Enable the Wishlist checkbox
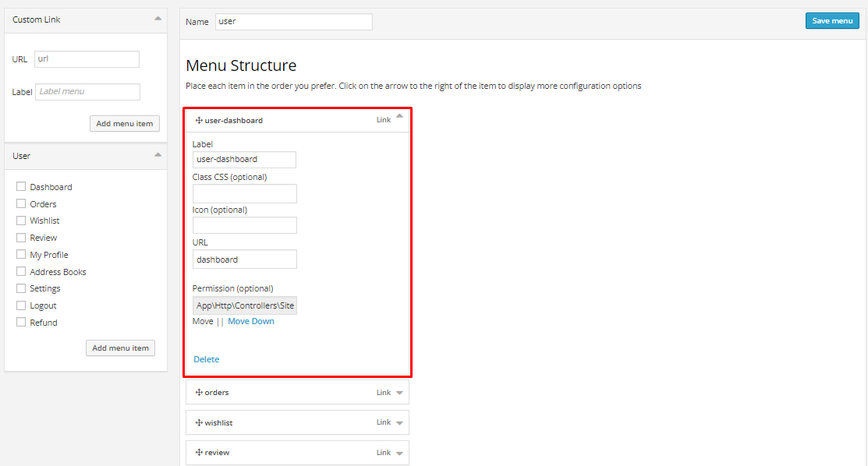This screenshot has height=466, width=868. [x=21, y=221]
